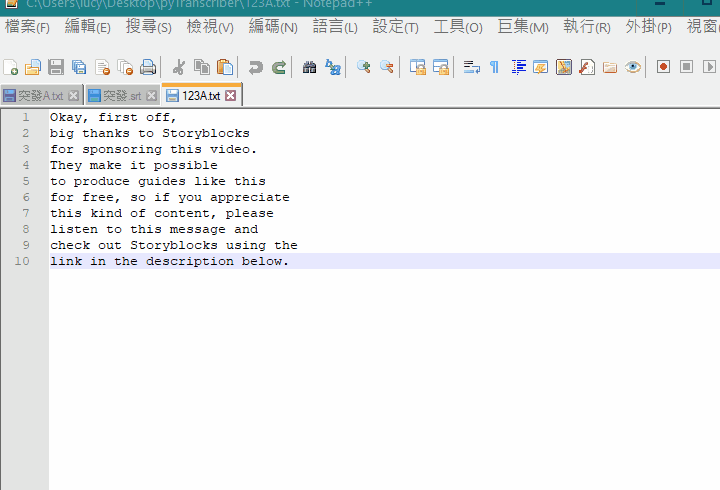Screen dimensions: 720x490
Task: Close the 突發.srt tab
Action: (151, 96)
